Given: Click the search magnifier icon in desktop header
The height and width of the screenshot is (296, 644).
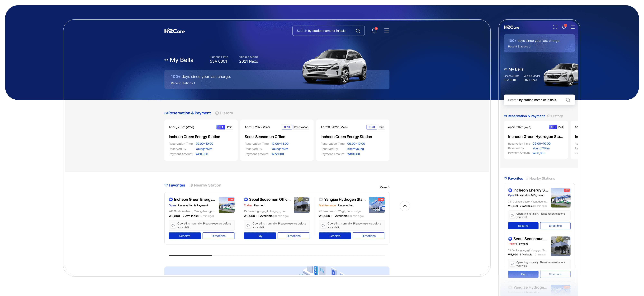Looking at the screenshot, I should pos(358,31).
